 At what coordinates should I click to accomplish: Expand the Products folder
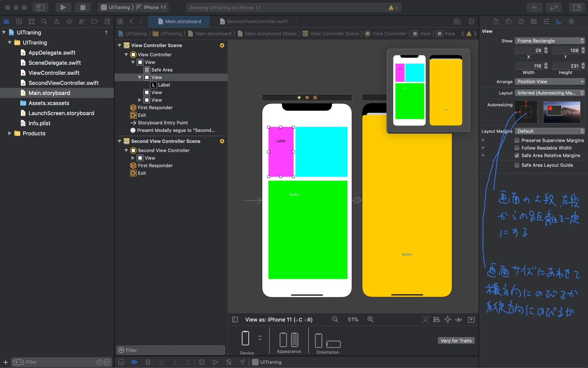pyautogui.click(x=9, y=133)
